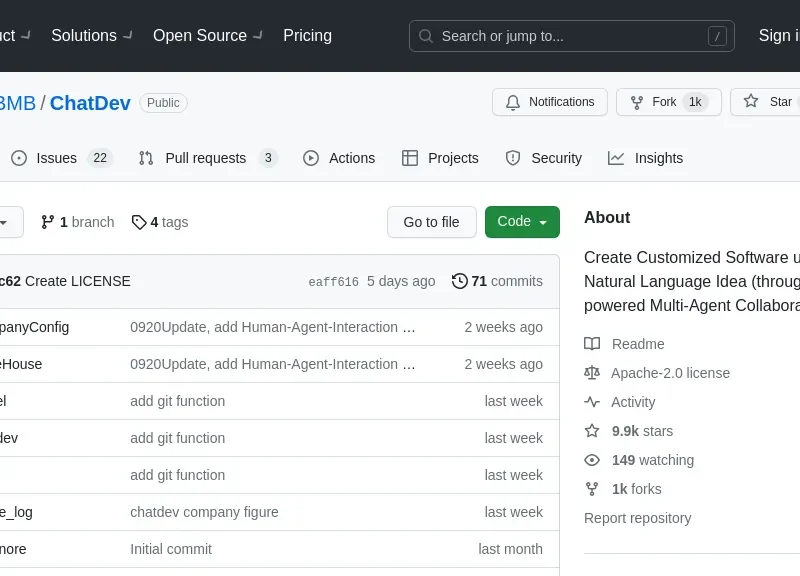Star the ChatDev repository
The width and height of the screenshot is (800, 576).
[x=768, y=102]
